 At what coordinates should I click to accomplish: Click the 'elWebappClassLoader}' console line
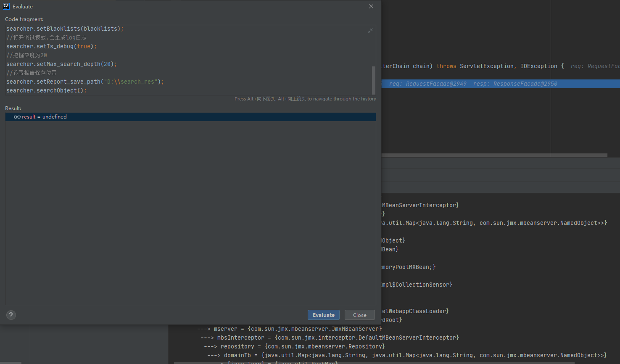[x=415, y=311]
